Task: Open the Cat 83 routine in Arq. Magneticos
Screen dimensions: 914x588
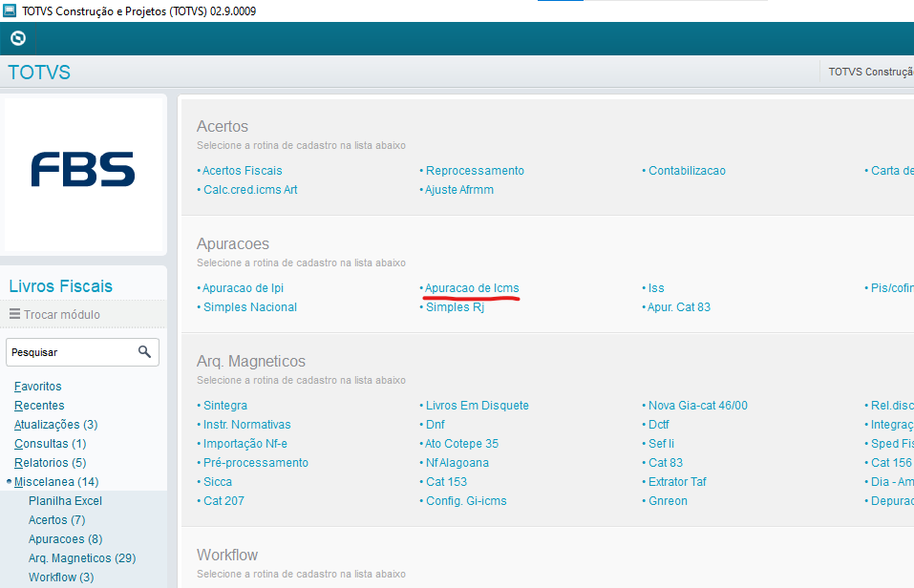Action: point(666,463)
